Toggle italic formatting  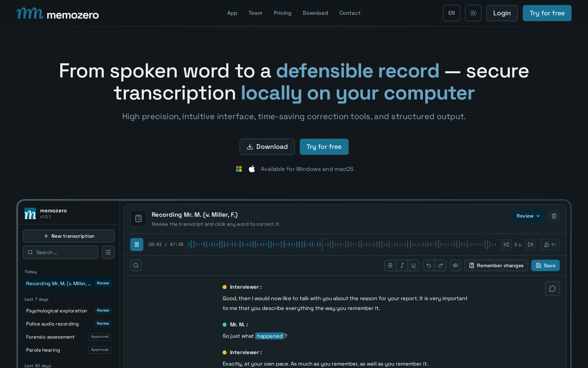click(402, 266)
